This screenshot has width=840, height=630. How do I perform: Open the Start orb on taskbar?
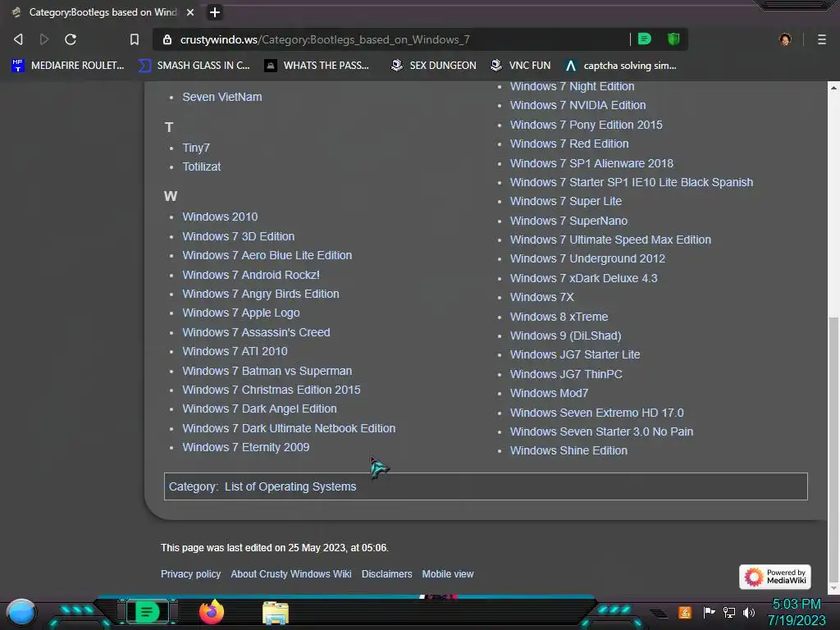pyautogui.click(x=21, y=613)
